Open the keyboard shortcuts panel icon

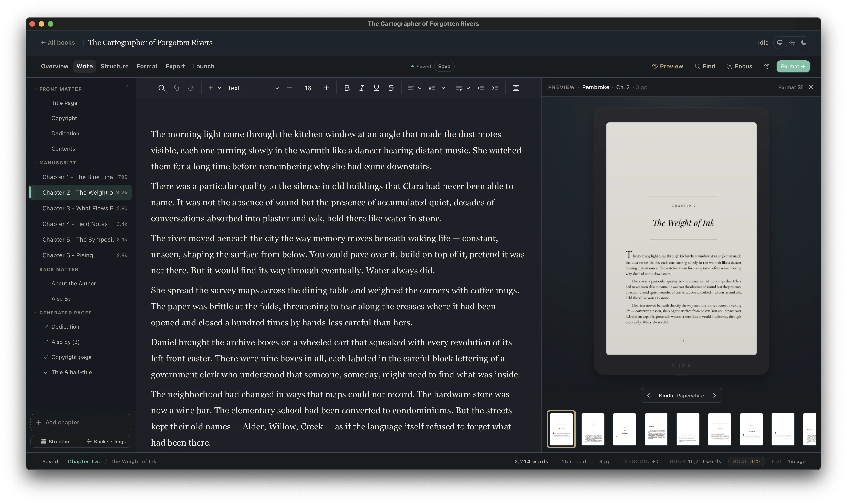coord(516,88)
